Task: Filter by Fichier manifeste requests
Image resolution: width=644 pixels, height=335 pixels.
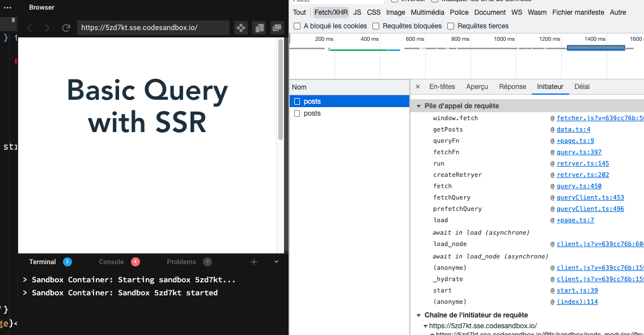Action: click(578, 12)
